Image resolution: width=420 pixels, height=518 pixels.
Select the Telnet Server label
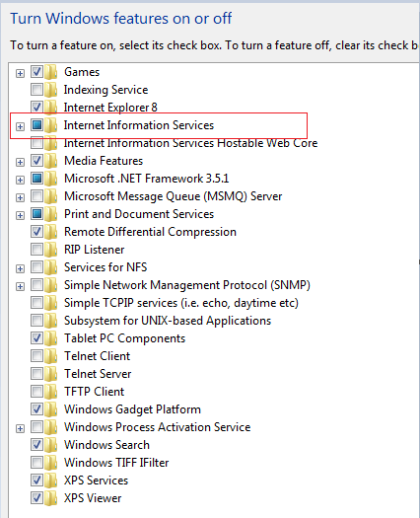point(98,374)
